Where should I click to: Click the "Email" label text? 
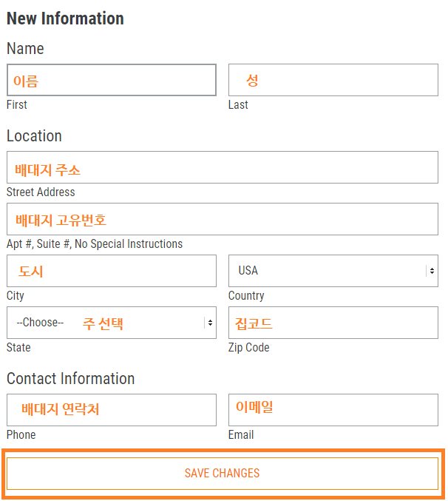(241, 435)
